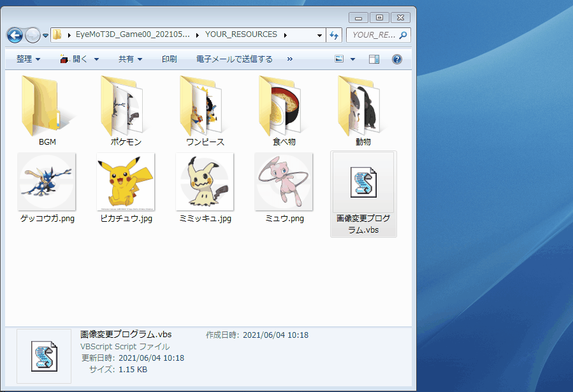Select the ミュウ.png thumbnail
573x392 pixels.
tap(284, 182)
